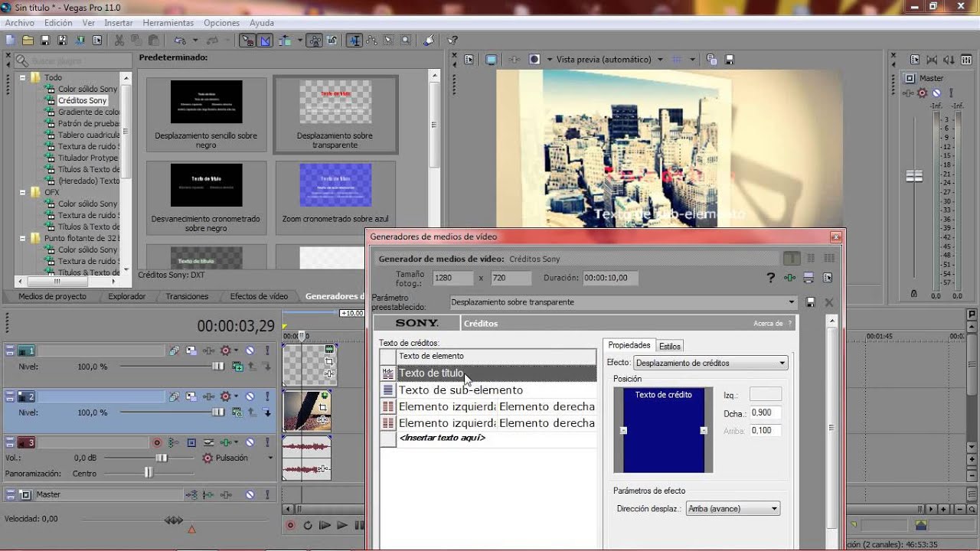The image size is (980, 551).
Task: Click the timeline Record button
Action: (x=290, y=525)
